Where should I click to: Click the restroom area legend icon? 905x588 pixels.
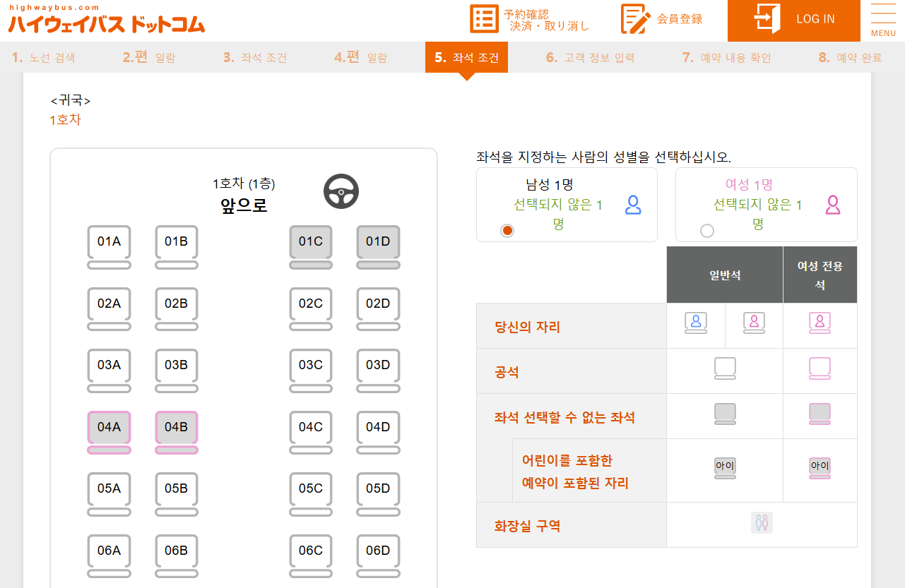pyautogui.click(x=762, y=522)
